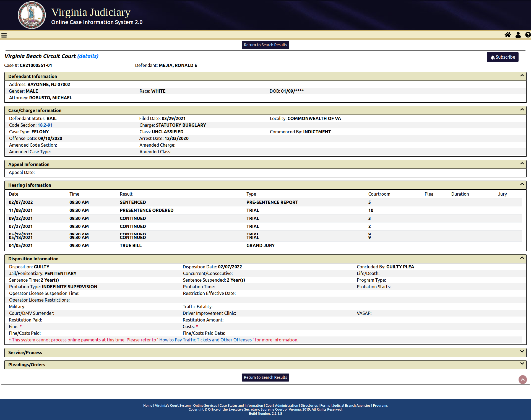531x420 pixels.
Task: Collapse the Disposition Information section
Action: (522, 258)
